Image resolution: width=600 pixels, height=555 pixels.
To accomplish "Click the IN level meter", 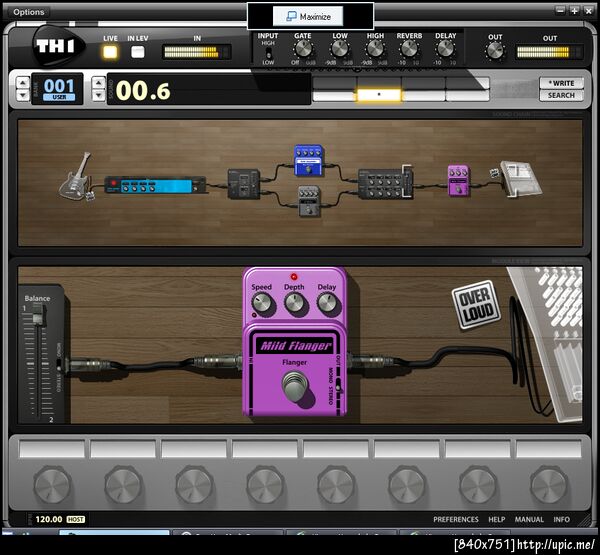I will tap(197, 52).
